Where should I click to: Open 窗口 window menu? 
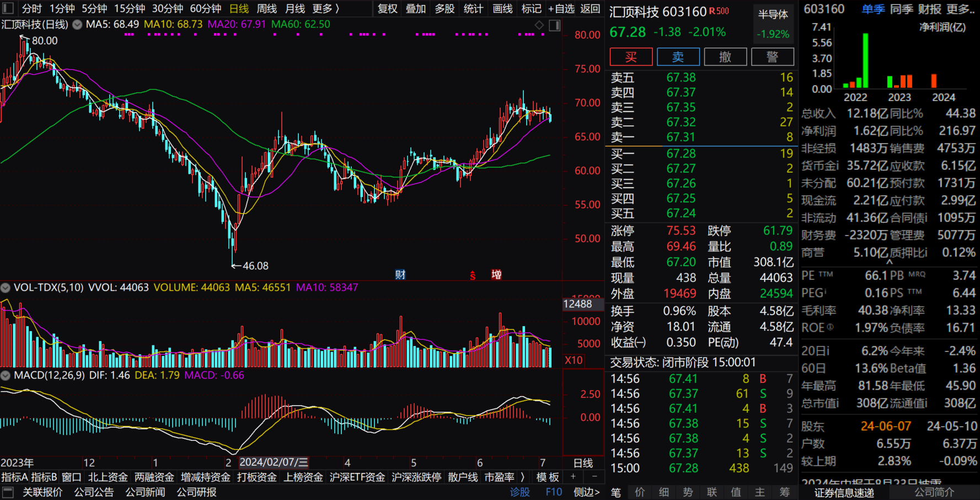pos(72,477)
